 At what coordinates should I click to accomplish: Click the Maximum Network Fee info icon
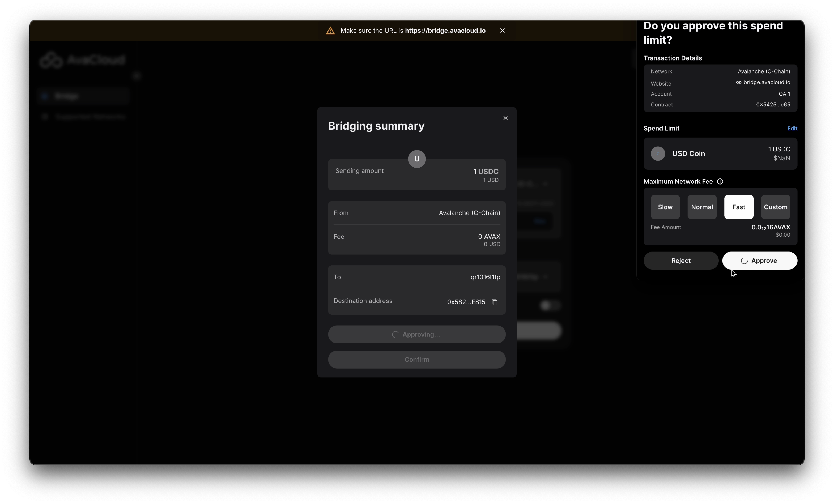click(x=720, y=182)
